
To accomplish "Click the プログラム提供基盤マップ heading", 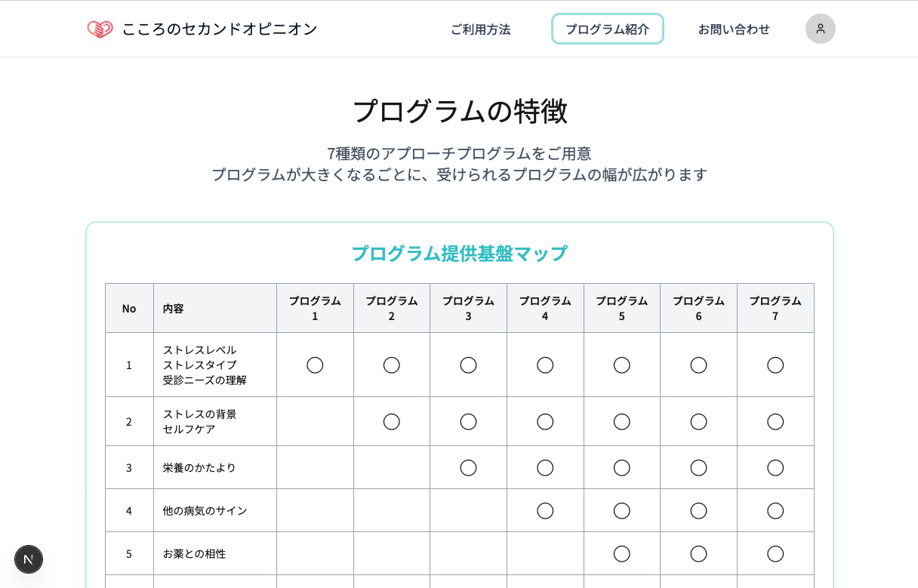I will (459, 254).
